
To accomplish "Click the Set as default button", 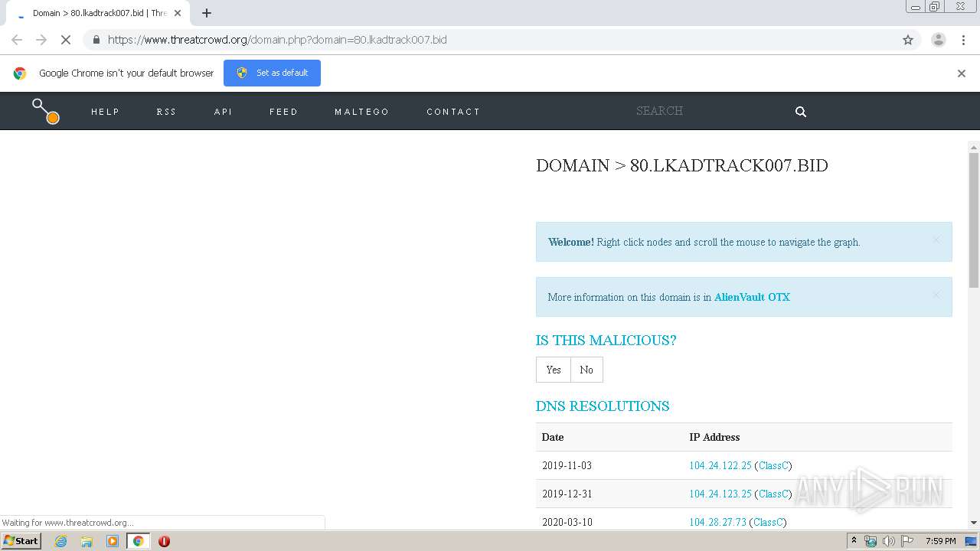I will pos(272,73).
